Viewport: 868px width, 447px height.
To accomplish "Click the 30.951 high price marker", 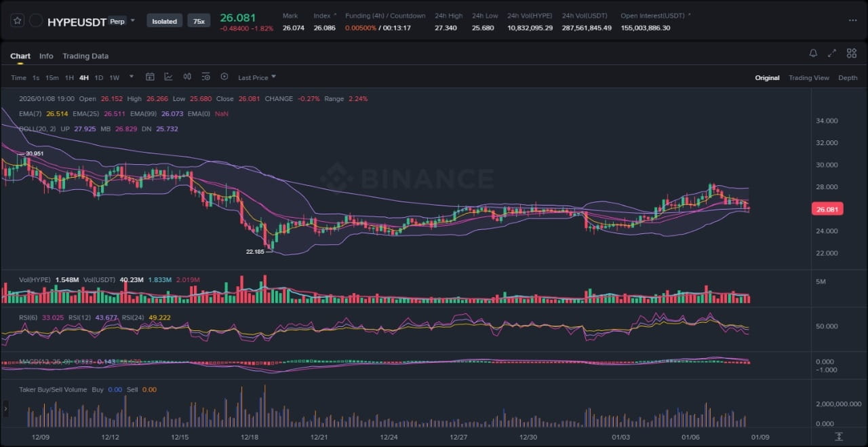I will click(x=34, y=154).
